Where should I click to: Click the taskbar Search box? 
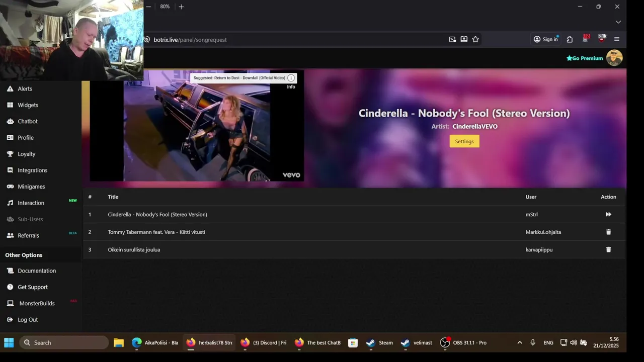click(x=64, y=343)
